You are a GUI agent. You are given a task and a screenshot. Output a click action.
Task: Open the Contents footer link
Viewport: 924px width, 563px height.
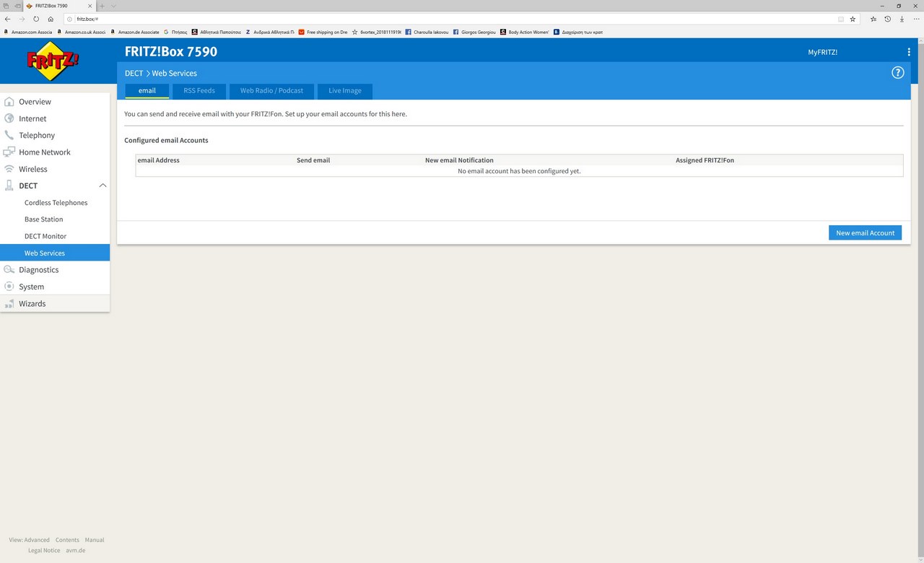point(67,540)
